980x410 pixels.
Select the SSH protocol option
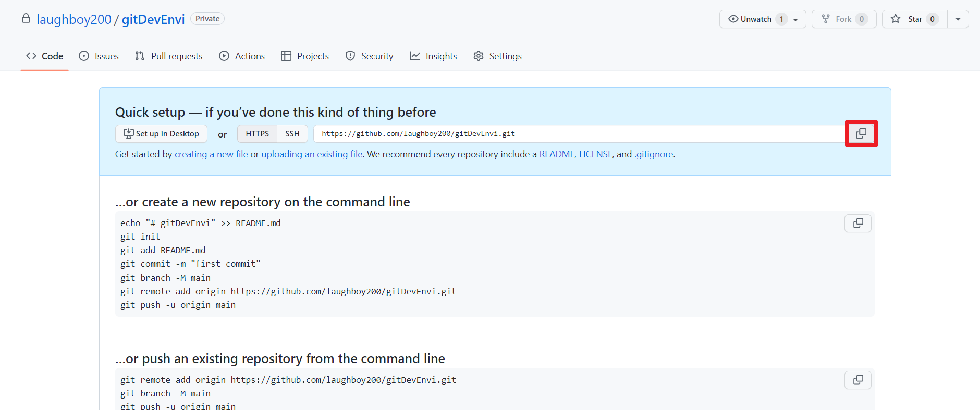click(x=292, y=133)
